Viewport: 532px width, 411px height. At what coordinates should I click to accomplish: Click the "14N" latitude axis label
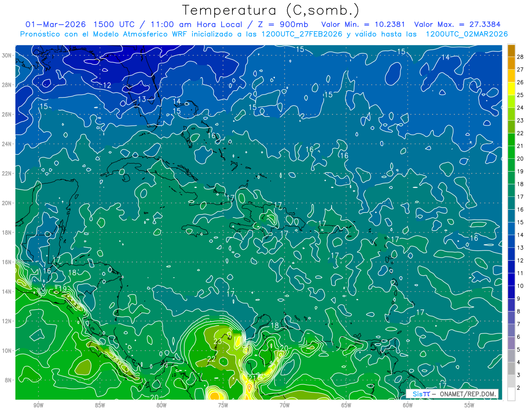point(7,291)
